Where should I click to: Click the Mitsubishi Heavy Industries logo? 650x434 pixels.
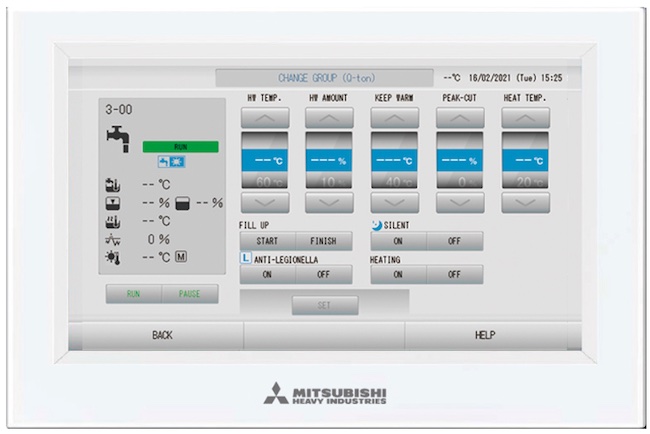325,393
